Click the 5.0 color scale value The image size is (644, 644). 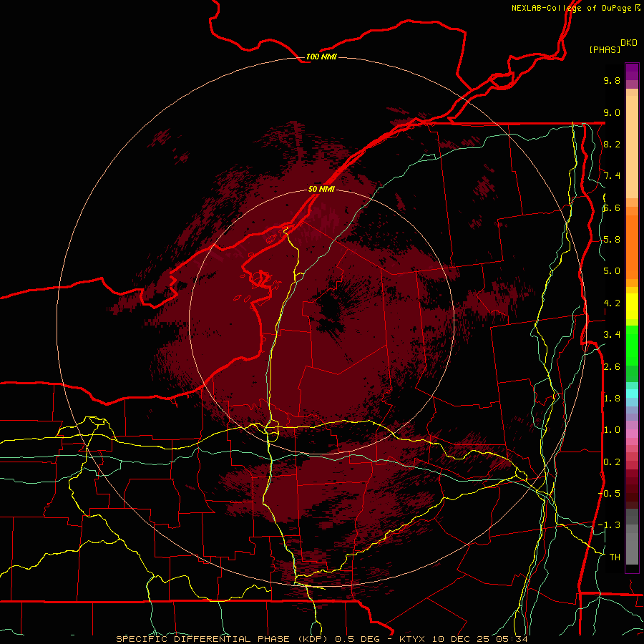click(612, 271)
